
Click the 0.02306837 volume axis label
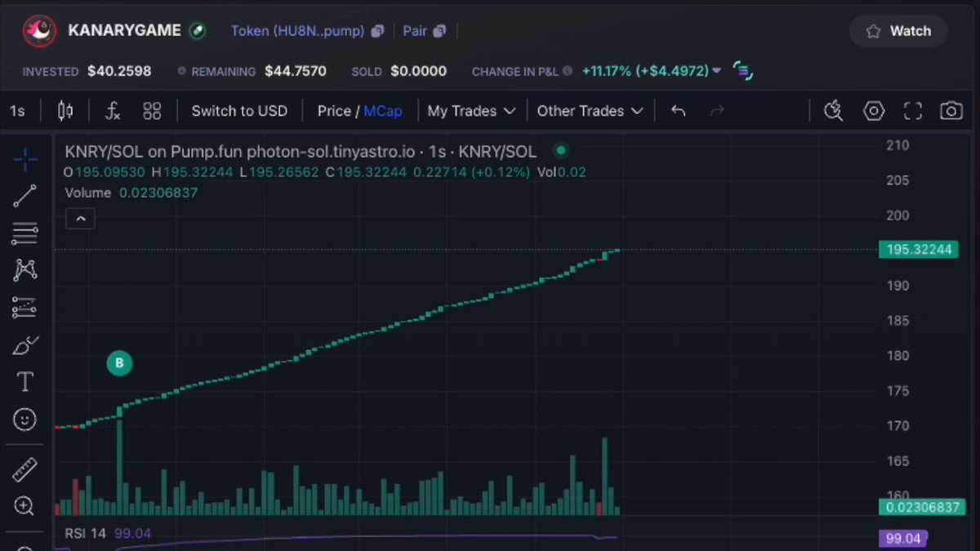(922, 507)
